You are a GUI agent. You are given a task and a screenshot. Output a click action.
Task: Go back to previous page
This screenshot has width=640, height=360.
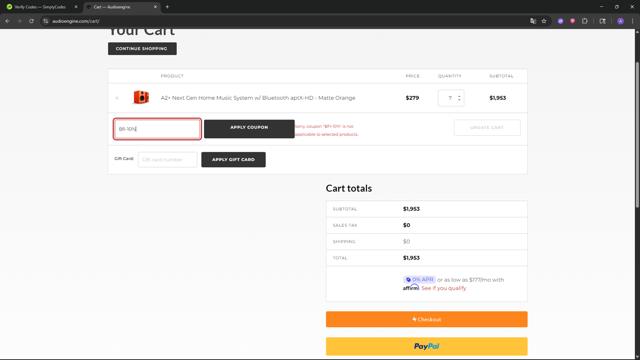click(x=7, y=21)
